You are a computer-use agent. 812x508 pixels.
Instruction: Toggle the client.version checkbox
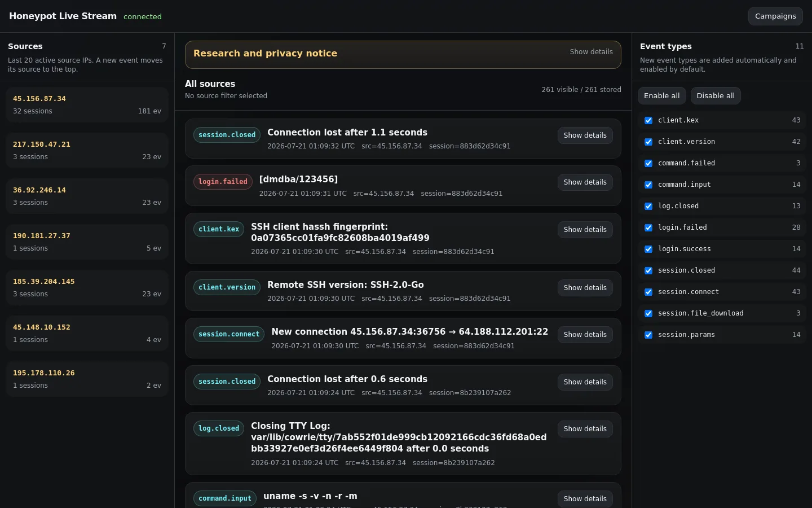[x=648, y=142]
